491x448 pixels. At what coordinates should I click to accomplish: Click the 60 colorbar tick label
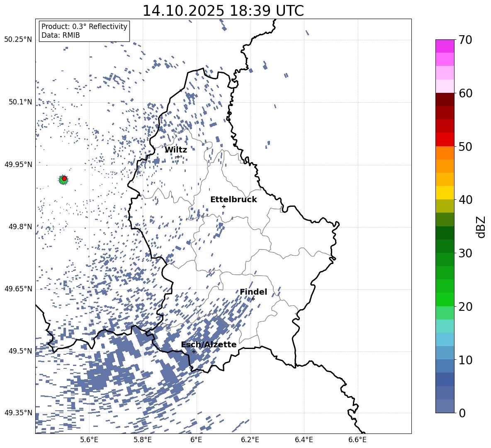point(465,93)
